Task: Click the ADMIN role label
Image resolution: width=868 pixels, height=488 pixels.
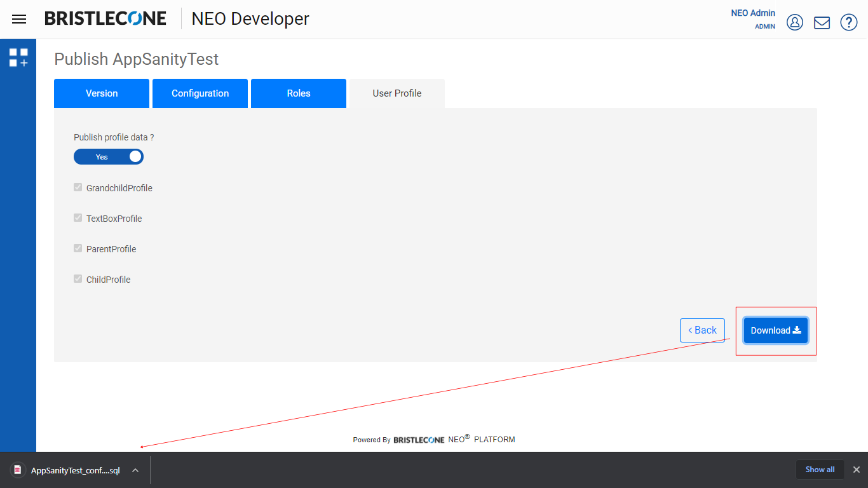Action: click(x=765, y=27)
